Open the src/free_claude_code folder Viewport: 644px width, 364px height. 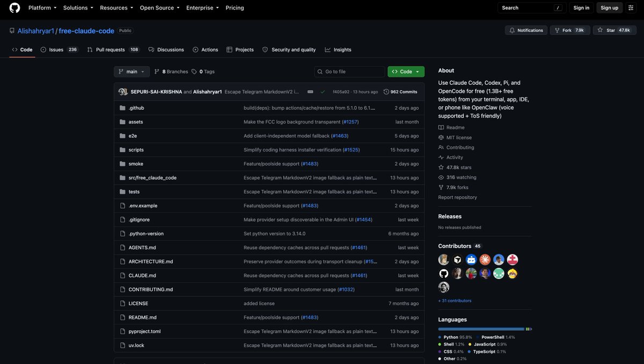coord(152,178)
